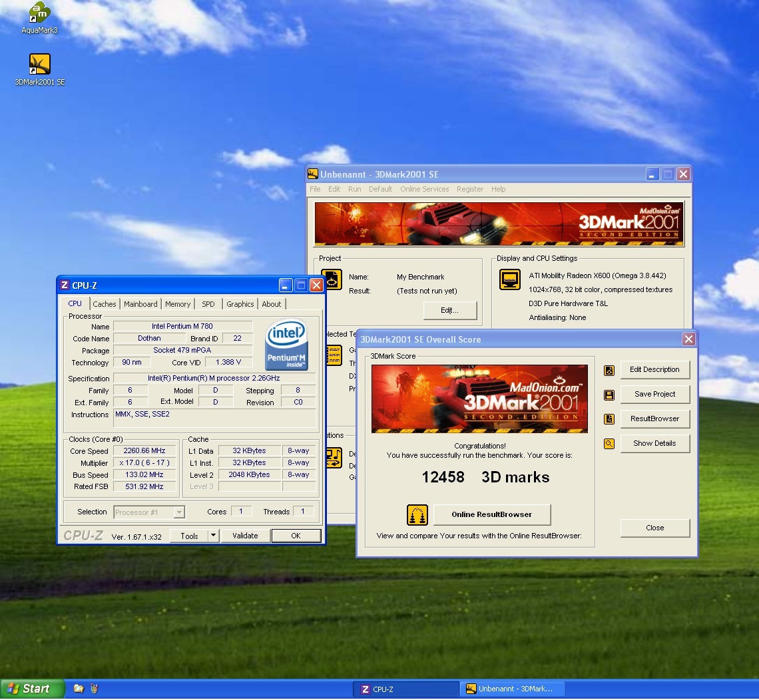Click the Show Details magnifier icon

click(x=609, y=444)
